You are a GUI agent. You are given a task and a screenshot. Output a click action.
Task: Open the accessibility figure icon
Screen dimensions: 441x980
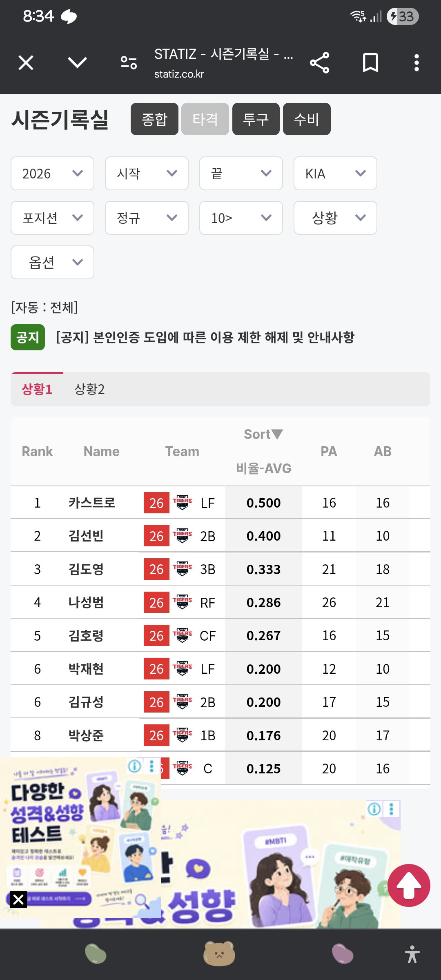(x=412, y=954)
